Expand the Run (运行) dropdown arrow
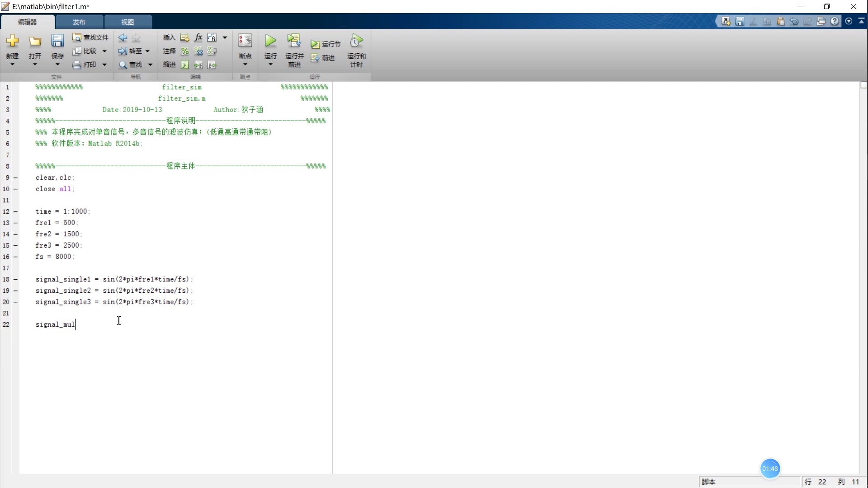This screenshot has height=488, width=868. (270, 64)
